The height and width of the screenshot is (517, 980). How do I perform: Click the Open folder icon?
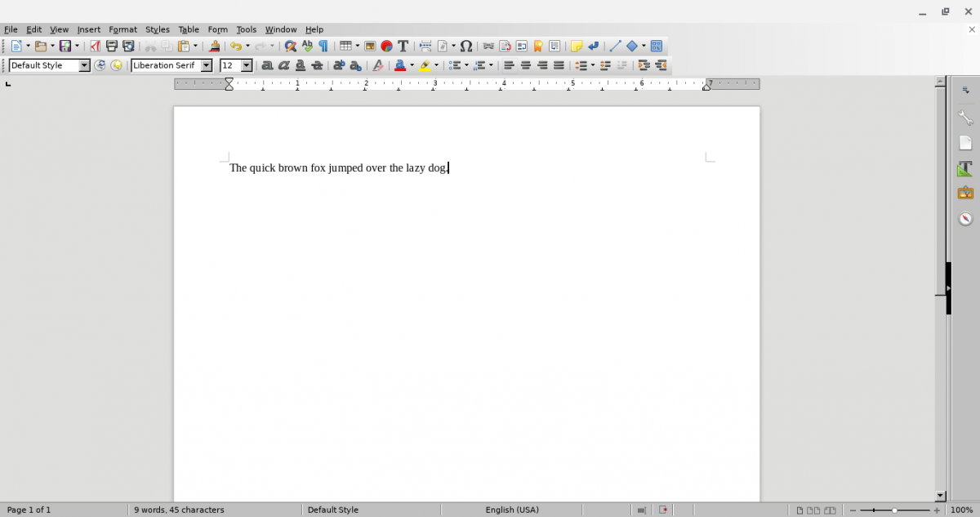[41, 47]
